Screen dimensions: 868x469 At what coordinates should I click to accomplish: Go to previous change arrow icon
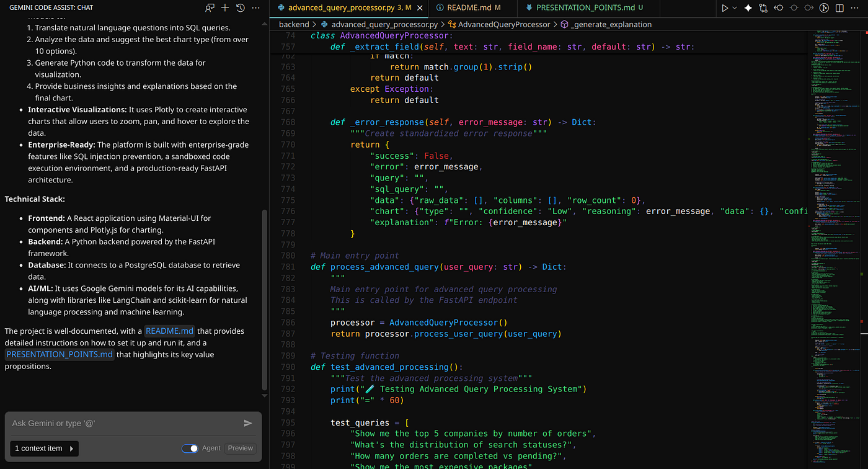click(778, 8)
